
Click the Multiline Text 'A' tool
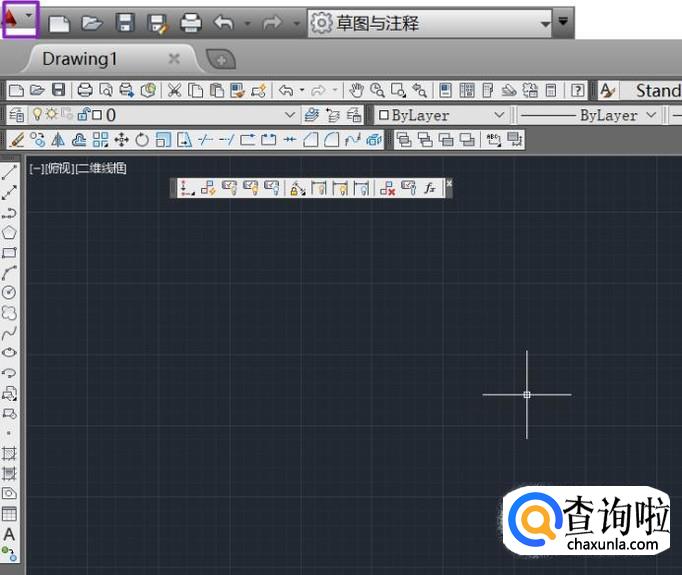pyautogui.click(x=10, y=534)
